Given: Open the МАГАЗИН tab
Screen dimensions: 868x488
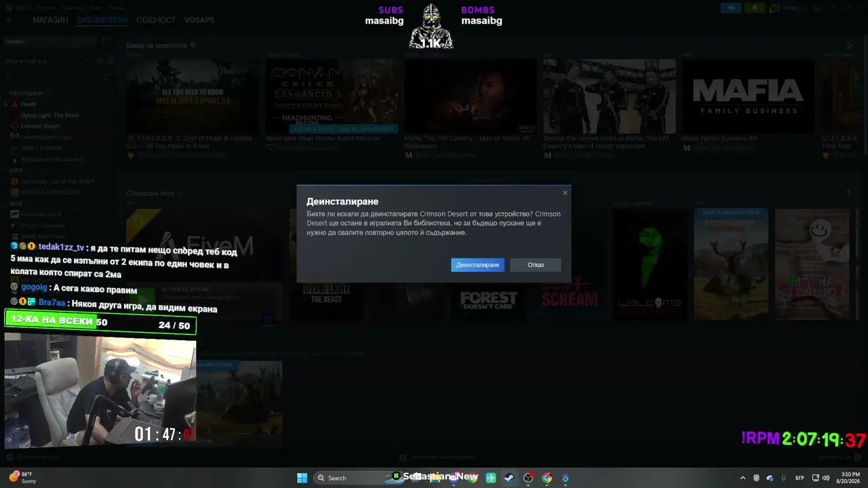Looking at the screenshot, I should [50, 20].
